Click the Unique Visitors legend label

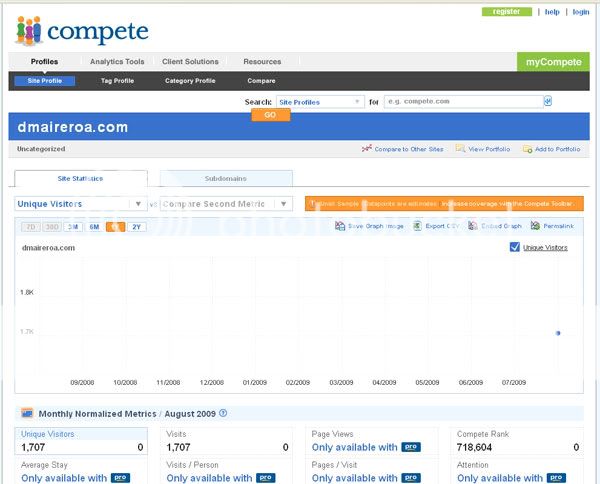coord(545,248)
